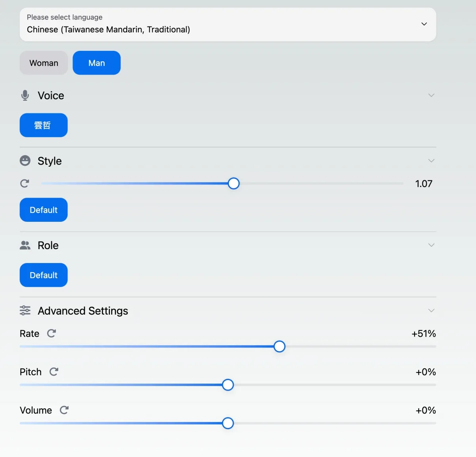The image size is (476, 457).
Task: Click the smiley face Style icon
Action: (x=25, y=161)
